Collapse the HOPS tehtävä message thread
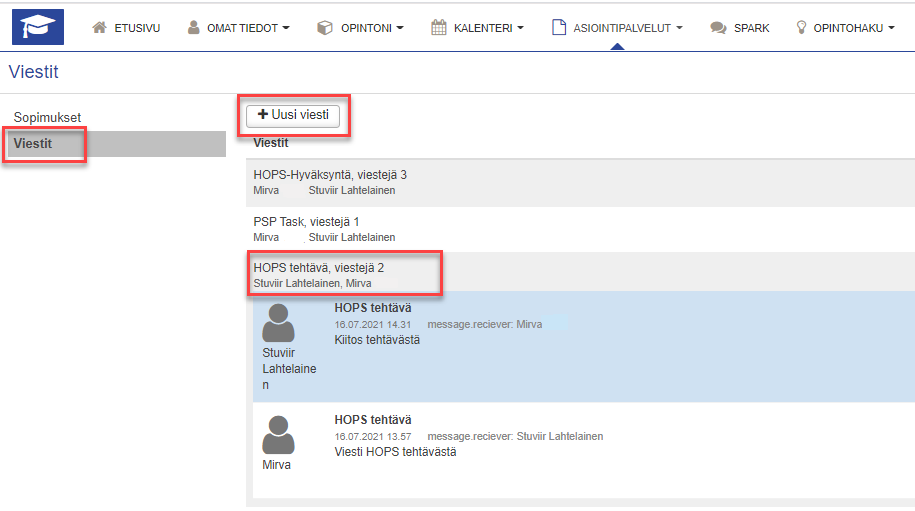The image size is (915, 511). [x=319, y=268]
